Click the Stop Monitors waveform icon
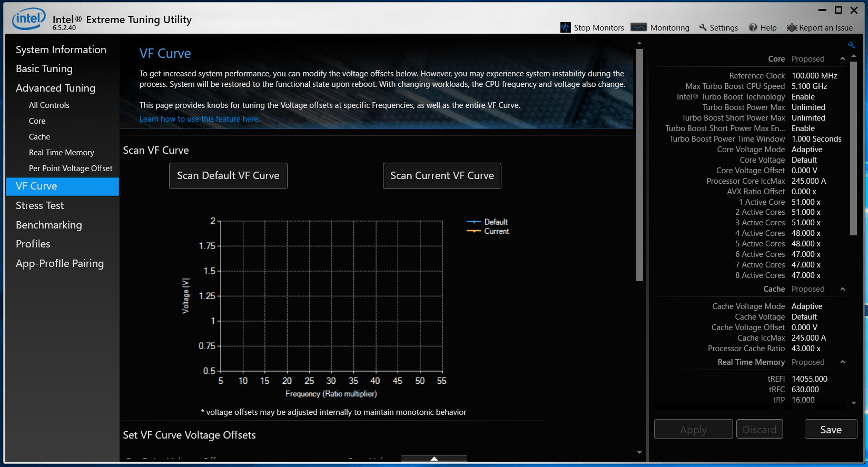Viewport: 868px width, 467px height. pyautogui.click(x=566, y=27)
